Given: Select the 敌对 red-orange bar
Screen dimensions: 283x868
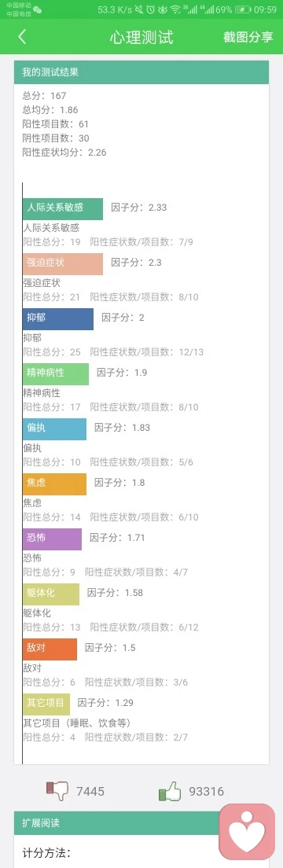Looking at the screenshot, I should pyautogui.click(x=50, y=649).
